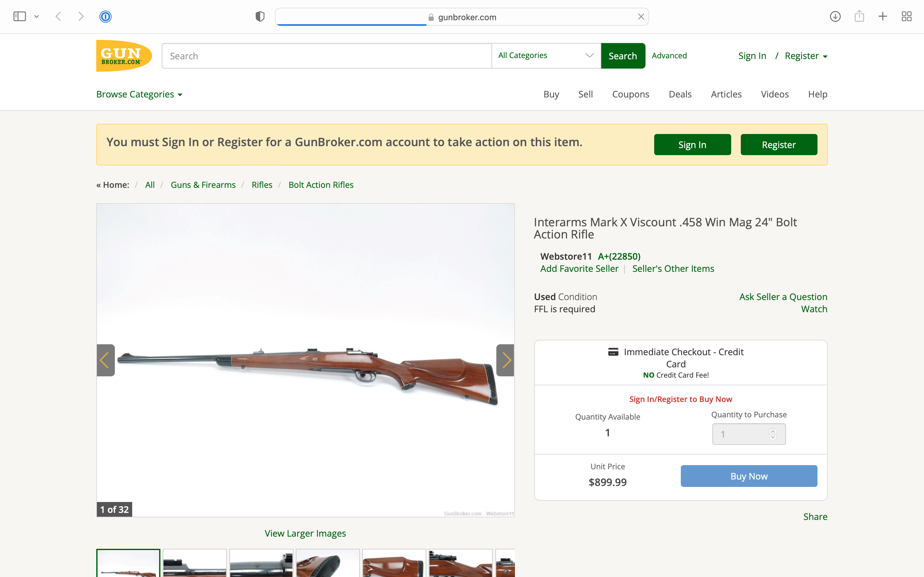
Task: Advance to the next rifle photo
Action: coord(505,360)
